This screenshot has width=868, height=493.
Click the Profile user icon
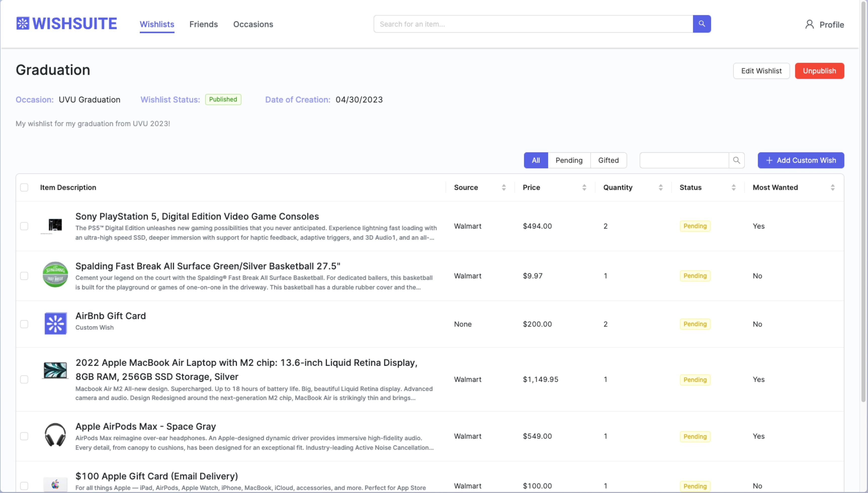point(809,24)
